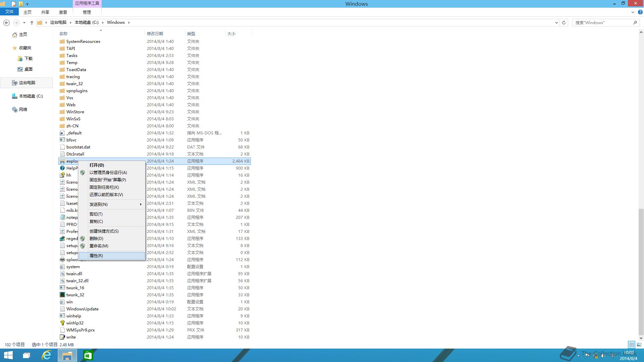
Task: Click the Forward navigation arrow
Action: pyautogui.click(x=16, y=22)
